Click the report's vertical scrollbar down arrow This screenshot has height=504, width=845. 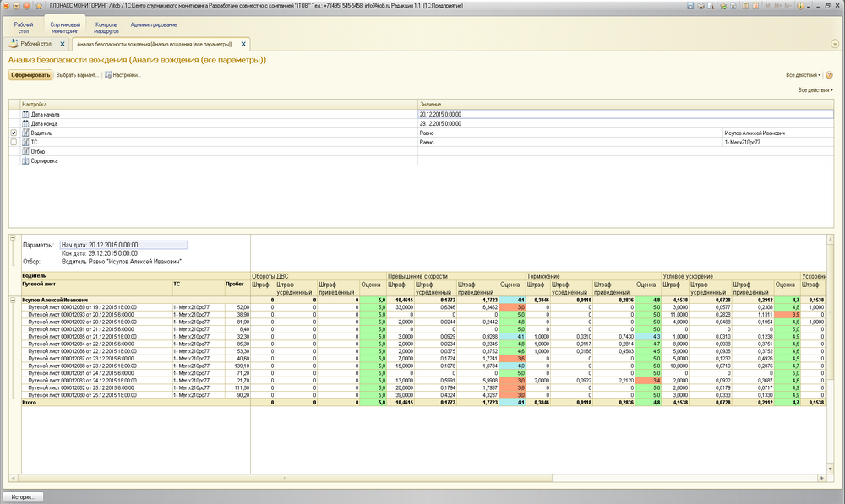click(x=830, y=470)
